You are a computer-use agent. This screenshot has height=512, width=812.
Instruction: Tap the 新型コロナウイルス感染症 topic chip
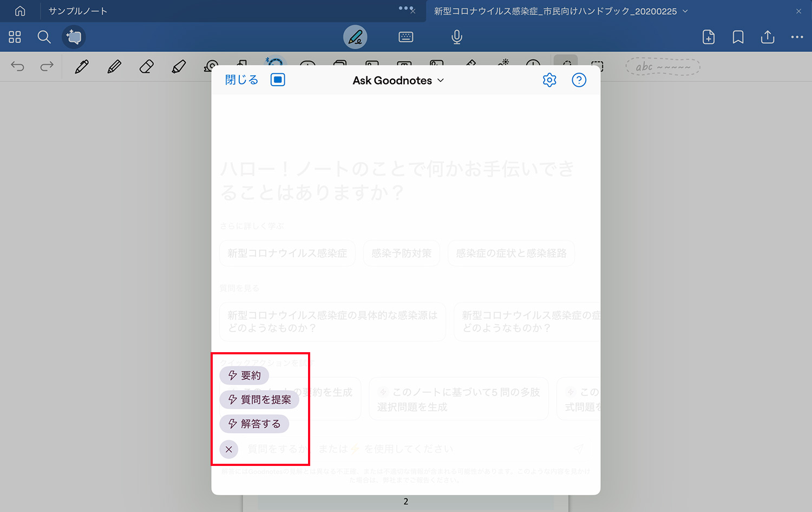click(287, 253)
